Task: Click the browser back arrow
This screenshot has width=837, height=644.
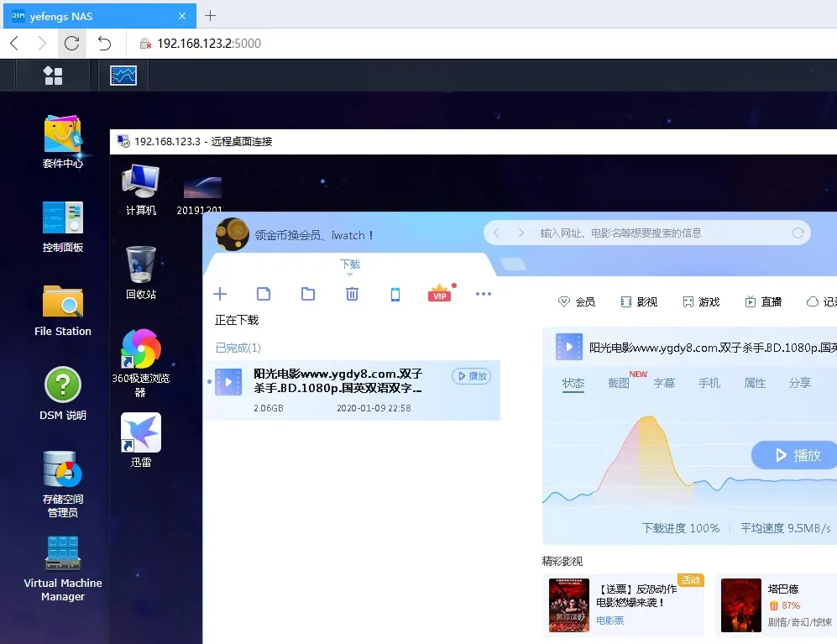Action: coord(15,44)
